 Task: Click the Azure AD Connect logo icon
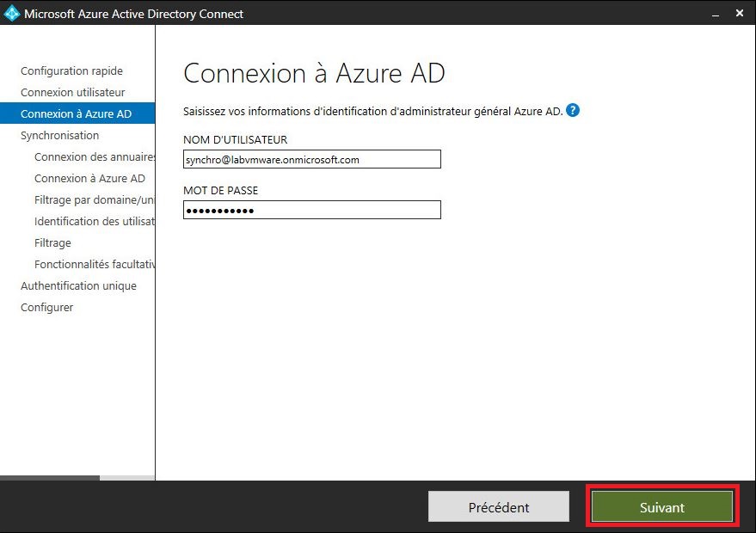click(x=11, y=14)
